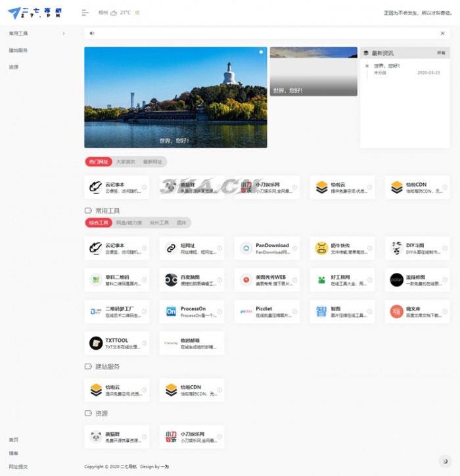Switch to the 网盘/磁力搜 tab
This screenshot has height=476, width=460.
(x=128, y=223)
